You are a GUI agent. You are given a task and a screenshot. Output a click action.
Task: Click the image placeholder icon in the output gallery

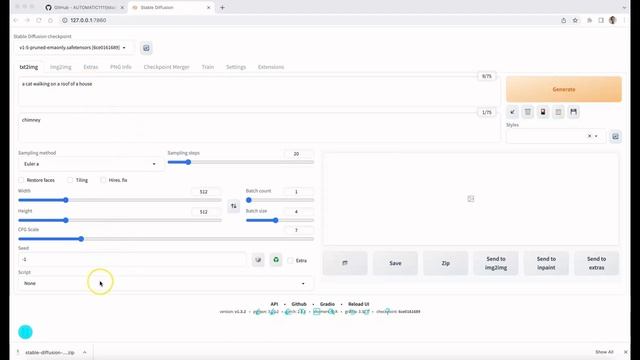471,199
